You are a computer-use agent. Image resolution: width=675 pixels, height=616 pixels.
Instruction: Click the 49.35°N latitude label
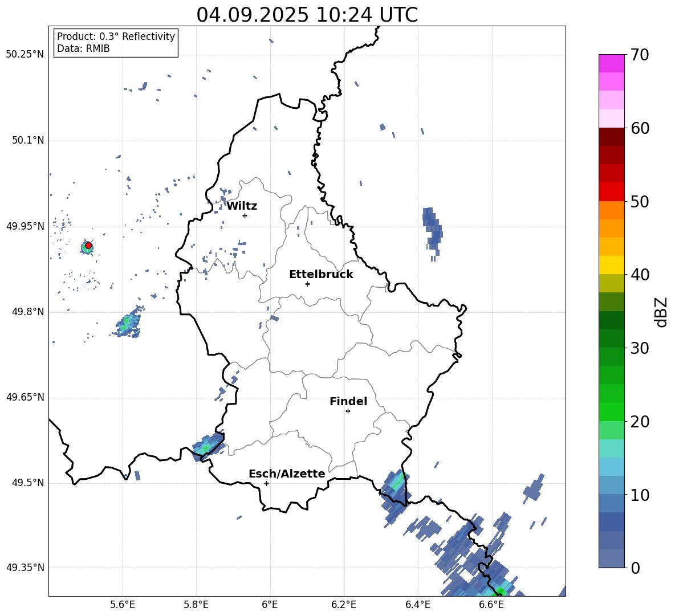point(25,568)
